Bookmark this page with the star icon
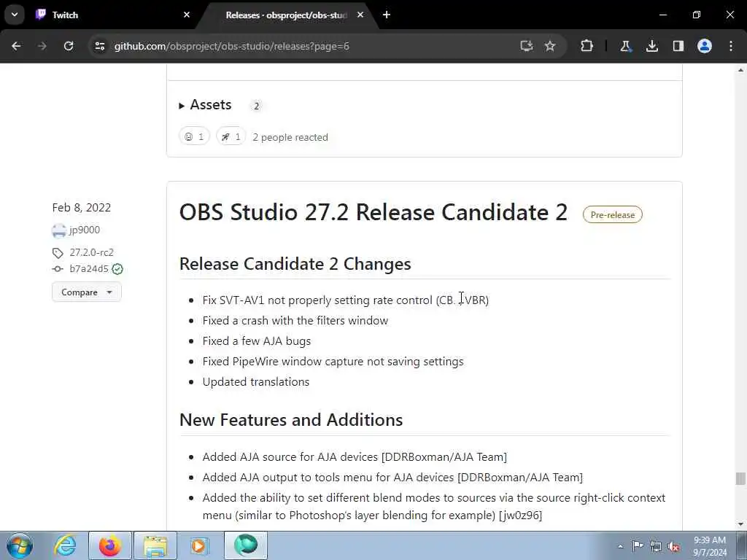Viewport: 747px width, 560px height. click(x=550, y=46)
